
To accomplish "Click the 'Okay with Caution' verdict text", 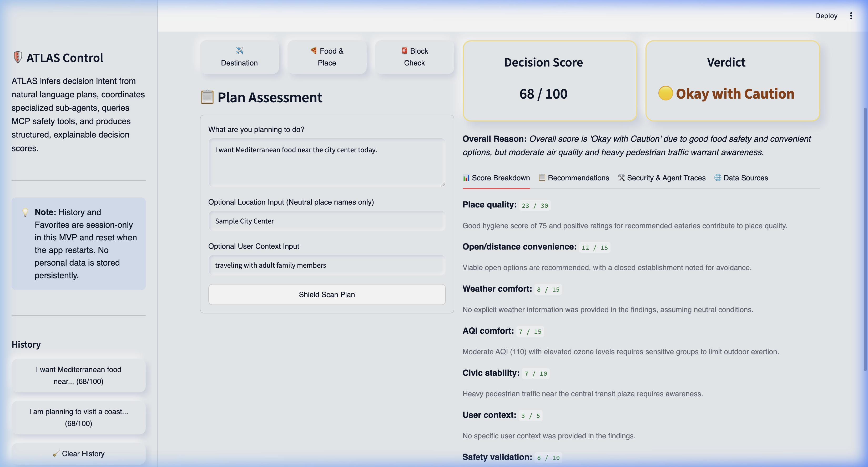I will [735, 94].
